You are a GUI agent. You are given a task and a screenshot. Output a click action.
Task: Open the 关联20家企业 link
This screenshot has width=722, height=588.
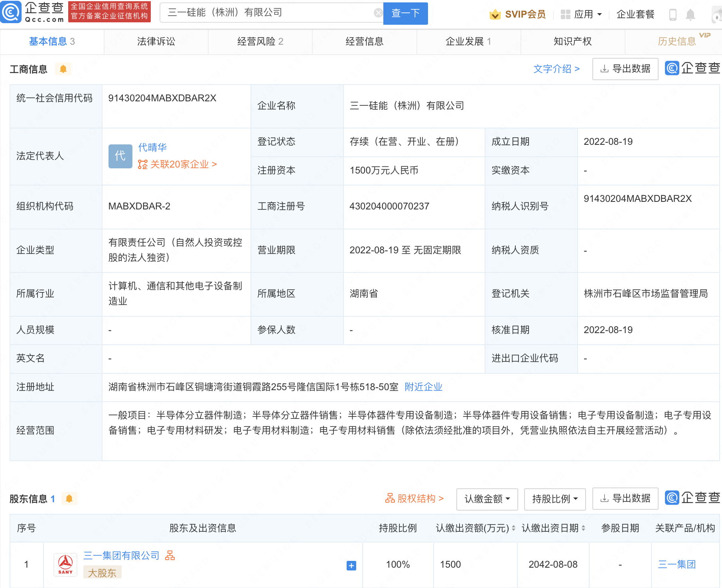177,164
